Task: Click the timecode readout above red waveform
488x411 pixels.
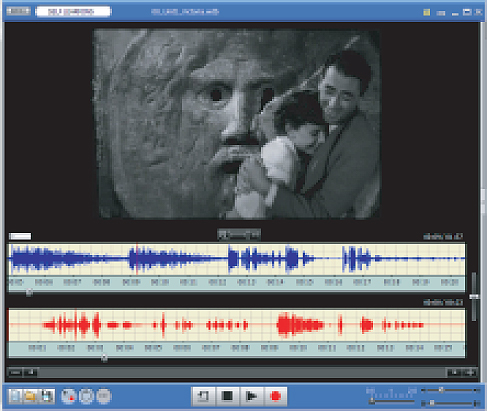Action: (443, 303)
